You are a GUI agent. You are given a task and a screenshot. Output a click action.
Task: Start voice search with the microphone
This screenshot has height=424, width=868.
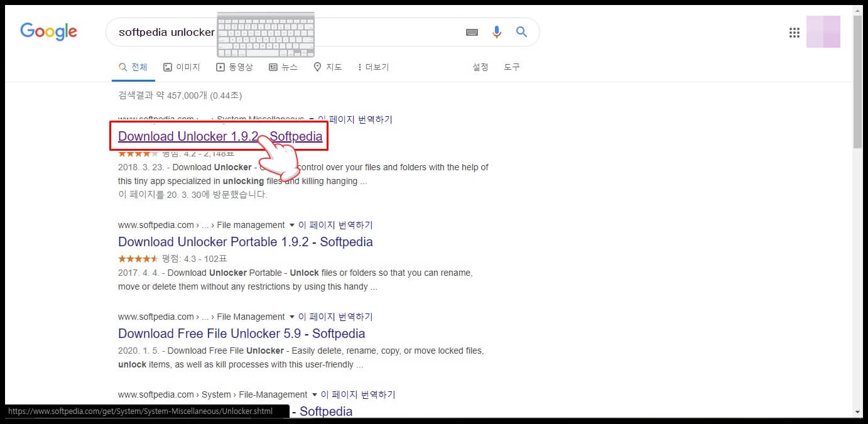click(x=497, y=32)
